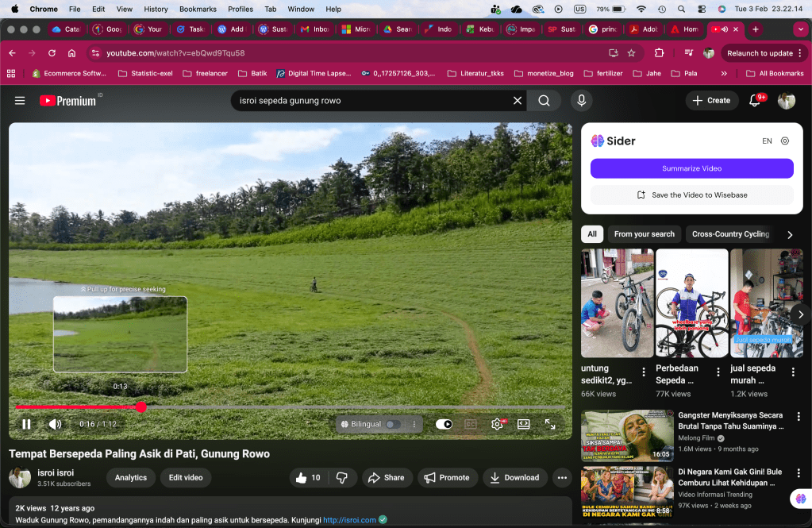The image size is (812, 528).
Task: Toggle closed captions CC button
Action: point(471,424)
